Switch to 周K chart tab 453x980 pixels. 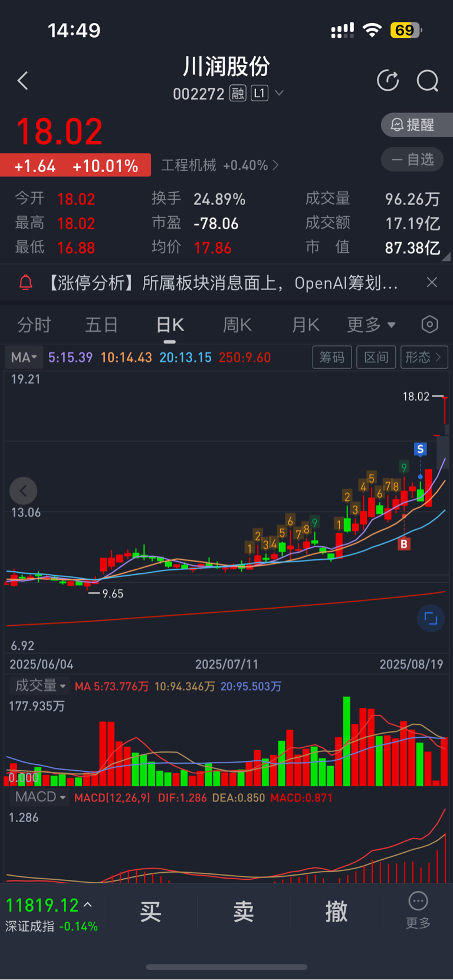coord(238,325)
